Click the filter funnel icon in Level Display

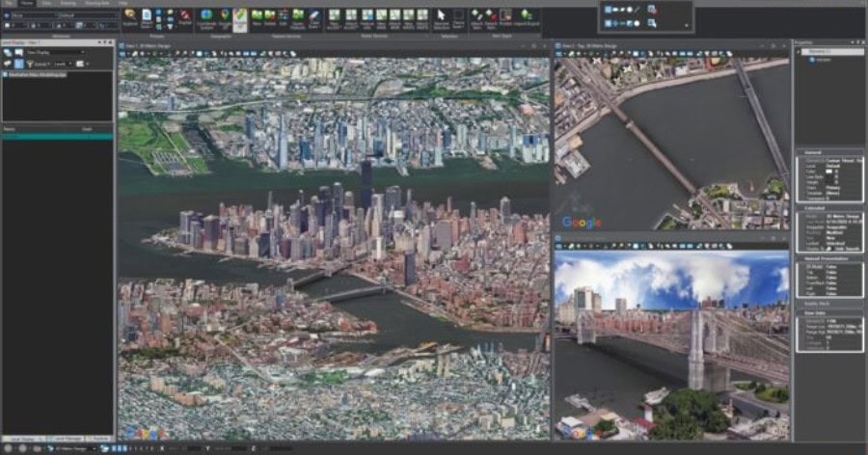pyautogui.click(x=29, y=64)
